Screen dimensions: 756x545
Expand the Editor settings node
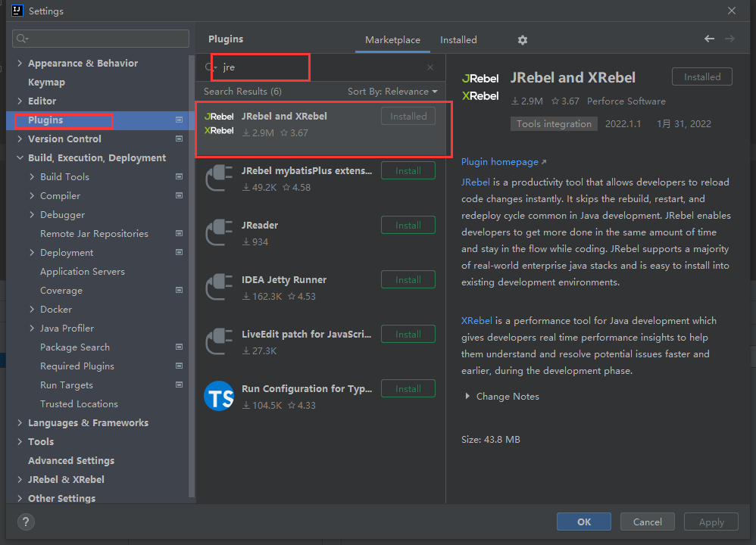pos(20,101)
